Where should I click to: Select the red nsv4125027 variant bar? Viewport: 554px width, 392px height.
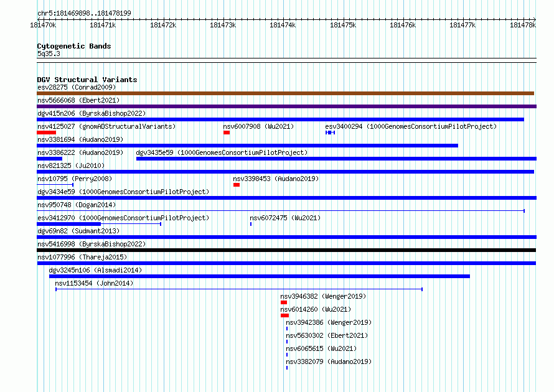(46, 133)
